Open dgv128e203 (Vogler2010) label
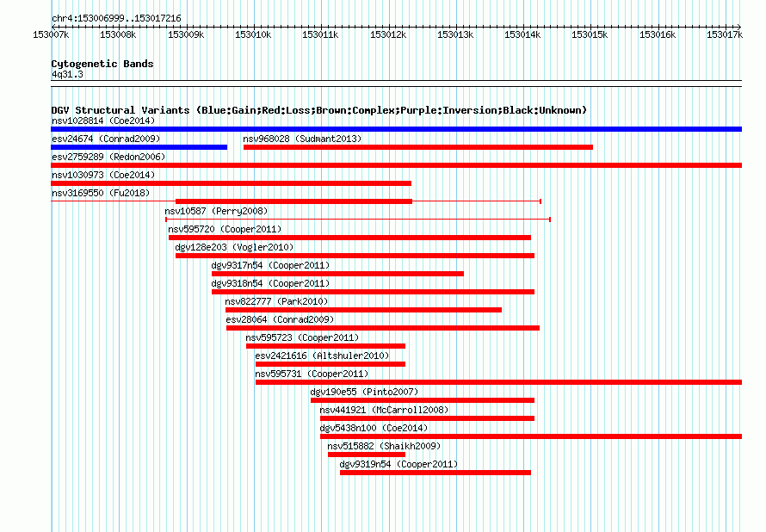This screenshot has width=766, height=532. click(234, 247)
